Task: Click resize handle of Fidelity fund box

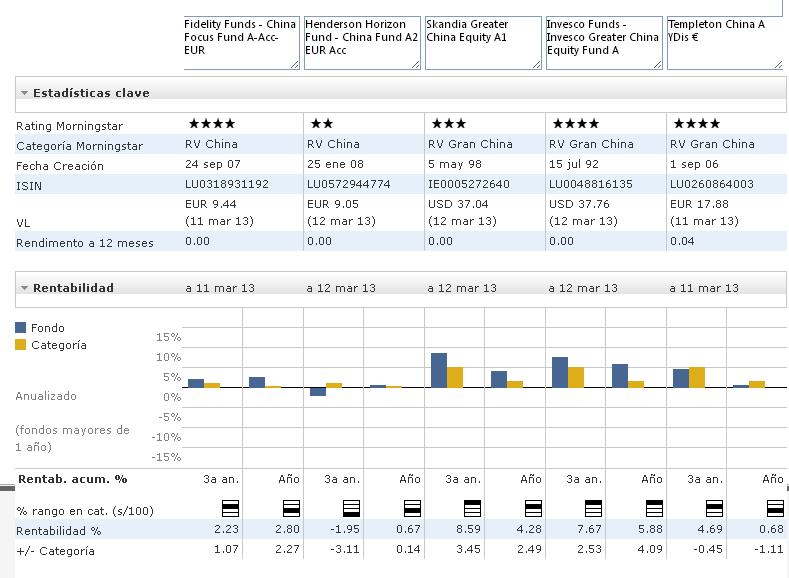Action: (295, 64)
